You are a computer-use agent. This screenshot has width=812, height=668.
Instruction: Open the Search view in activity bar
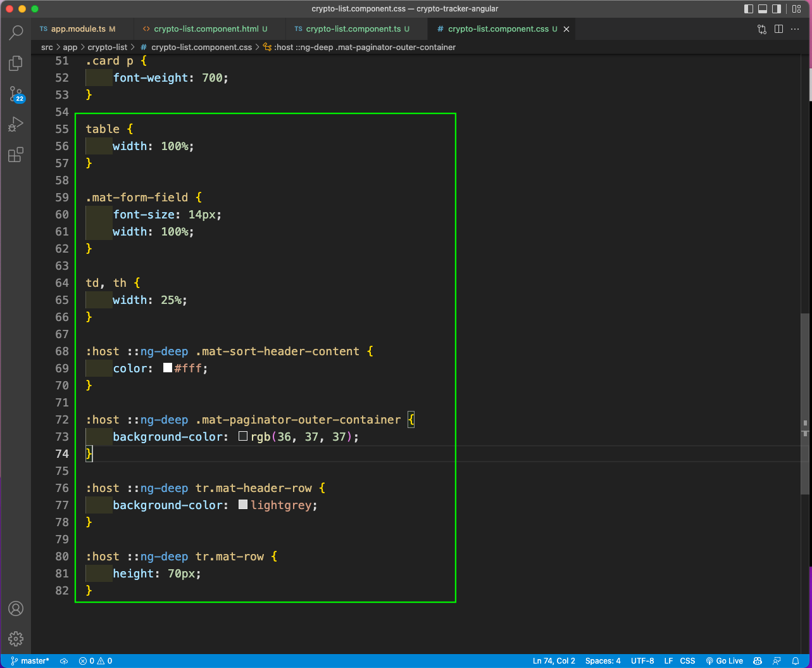pyautogui.click(x=16, y=33)
